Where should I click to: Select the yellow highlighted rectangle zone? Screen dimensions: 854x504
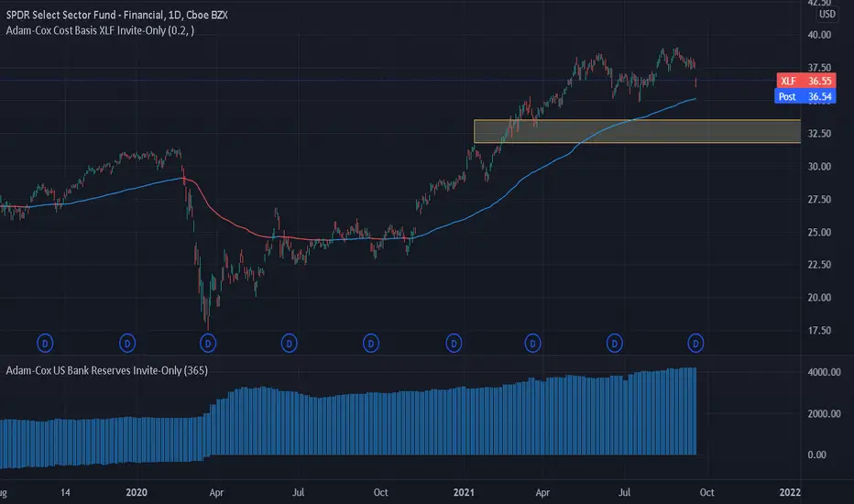pos(637,131)
